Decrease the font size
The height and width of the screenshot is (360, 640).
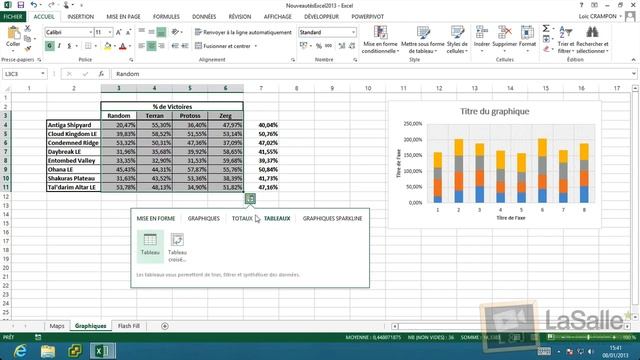(128, 32)
